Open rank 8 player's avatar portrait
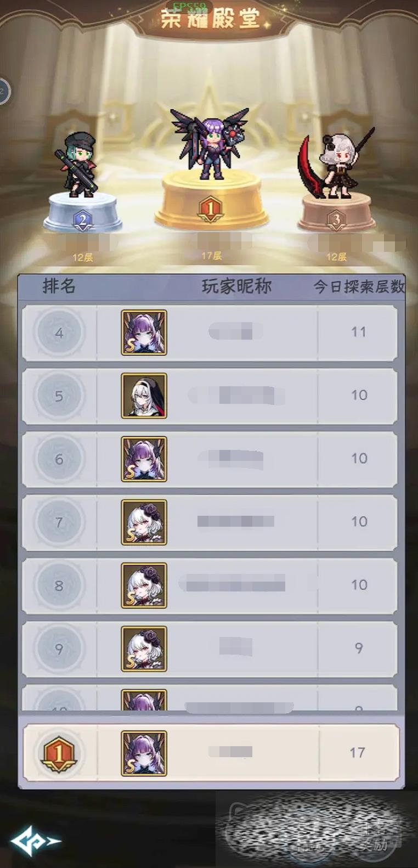Screen dimensions: 418x868 [x=144, y=585]
